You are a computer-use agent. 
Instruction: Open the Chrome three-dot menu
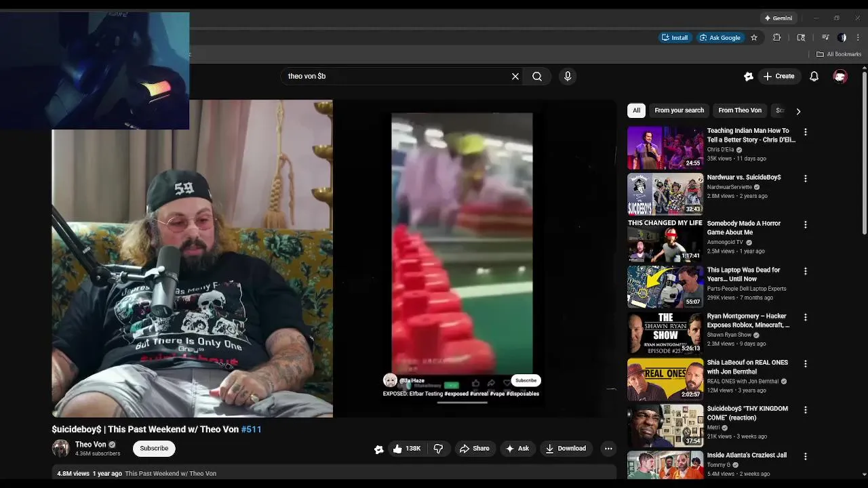(x=857, y=38)
